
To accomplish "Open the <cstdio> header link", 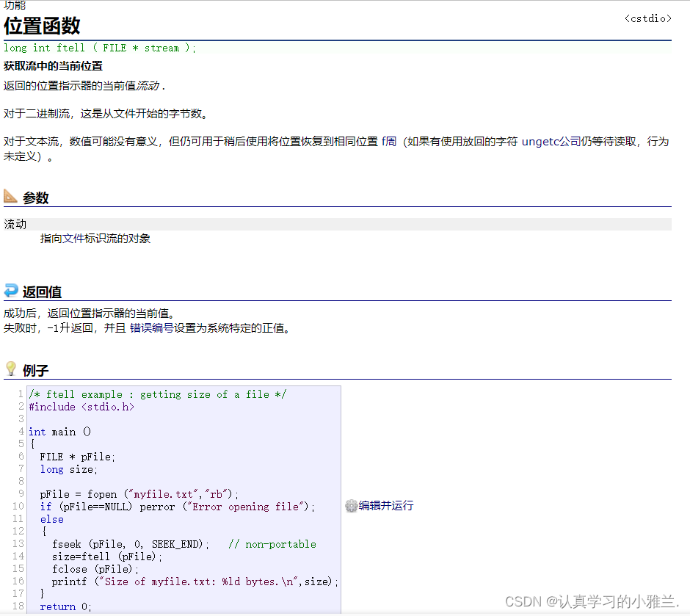I will (x=647, y=18).
